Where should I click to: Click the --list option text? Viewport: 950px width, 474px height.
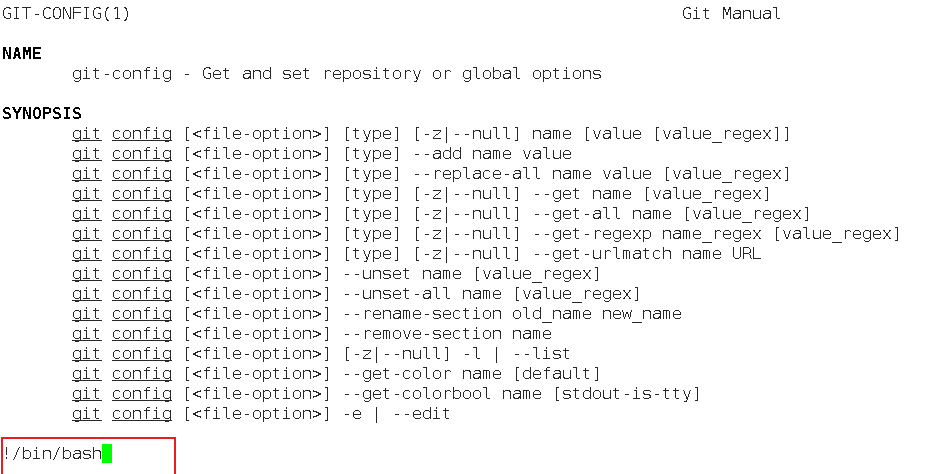pyautogui.click(x=542, y=354)
